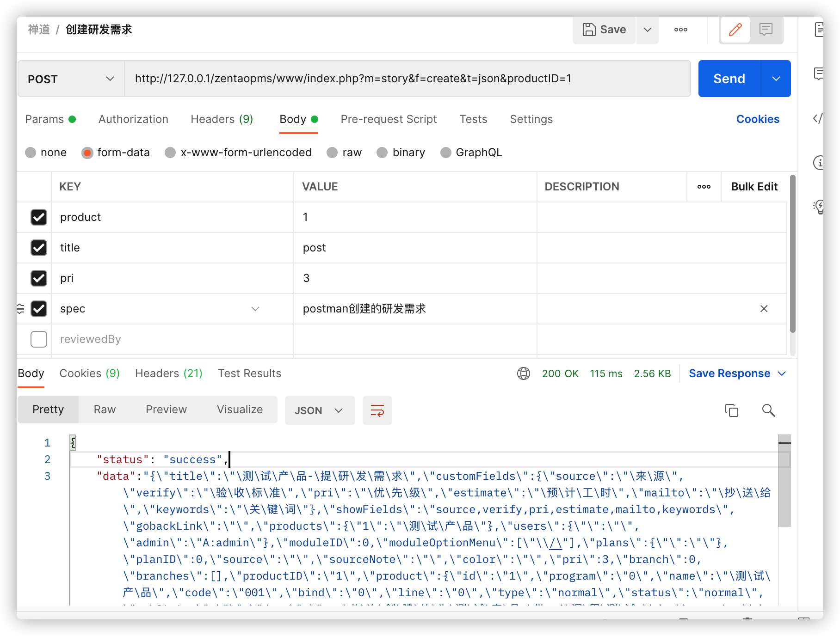The height and width of the screenshot is (636, 840).
Task: Select the binary body type
Action: [x=382, y=153]
